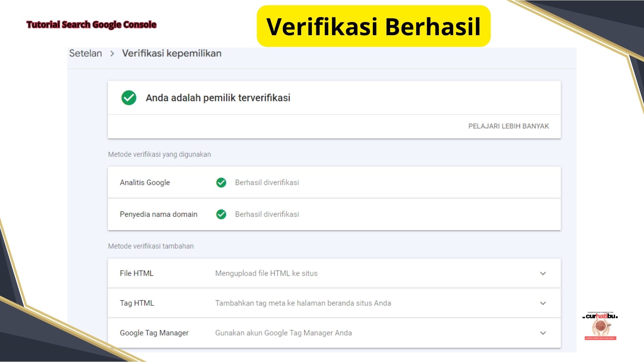Viewport: 644px width, 362px height.
Task: Select Verifikasi kepemilikan breadcrumb title
Action: click(171, 53)
